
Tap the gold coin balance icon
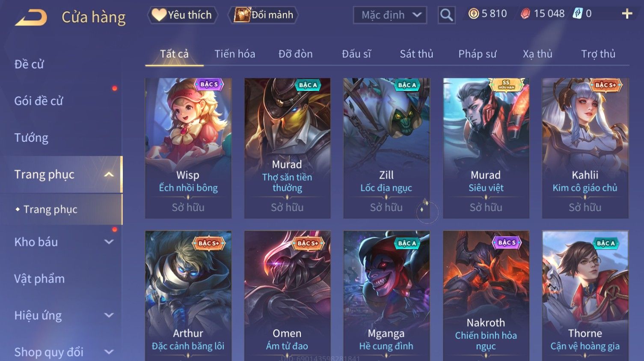pos(473,14)
